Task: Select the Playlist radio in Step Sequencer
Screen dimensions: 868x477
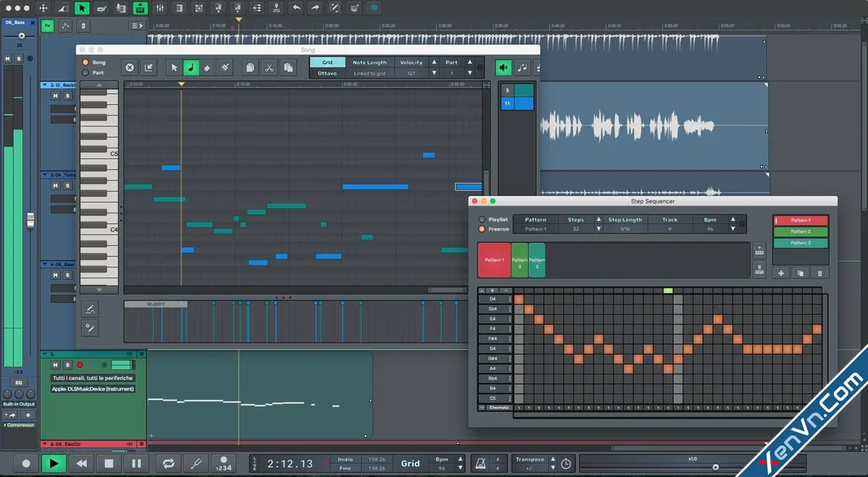Action: (481, 219)
